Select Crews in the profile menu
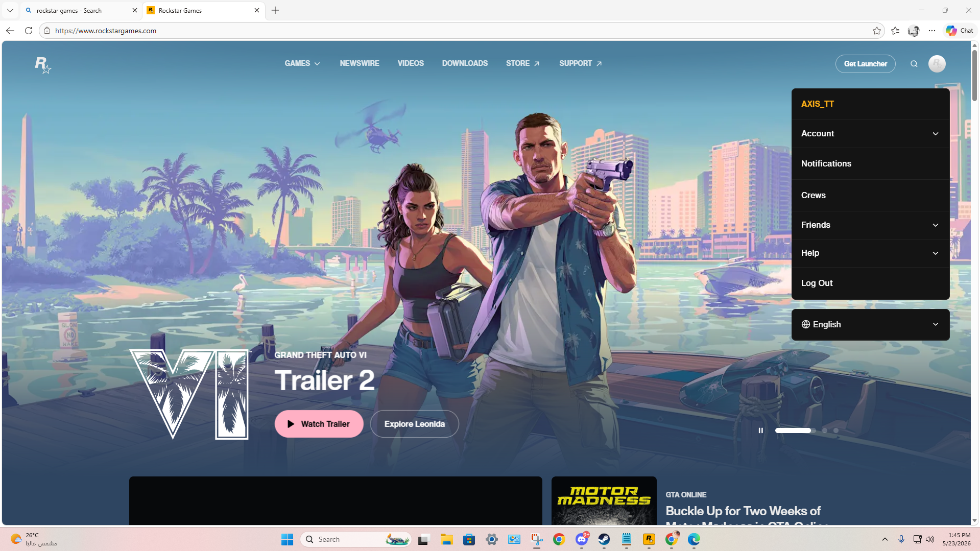Viewport: 980px width, 551px height. (x=870, y=196)
